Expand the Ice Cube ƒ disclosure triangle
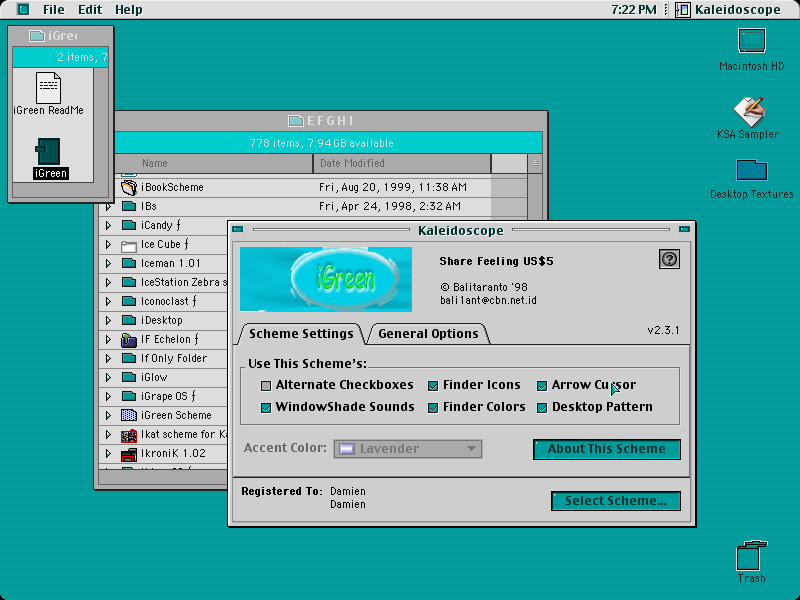 coord(108,244)
